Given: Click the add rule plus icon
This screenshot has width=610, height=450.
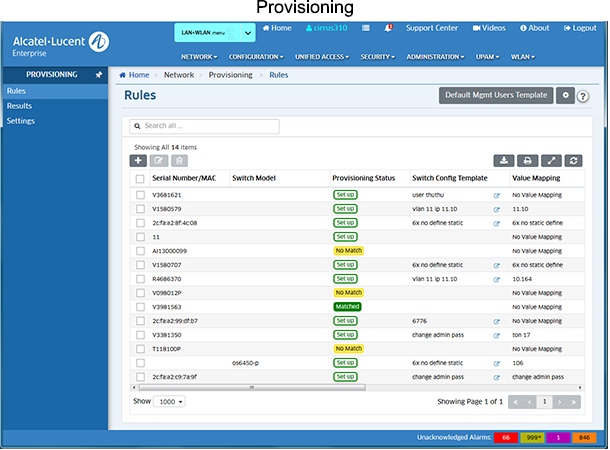Looking at the screenshot, I should pos(139,160).
